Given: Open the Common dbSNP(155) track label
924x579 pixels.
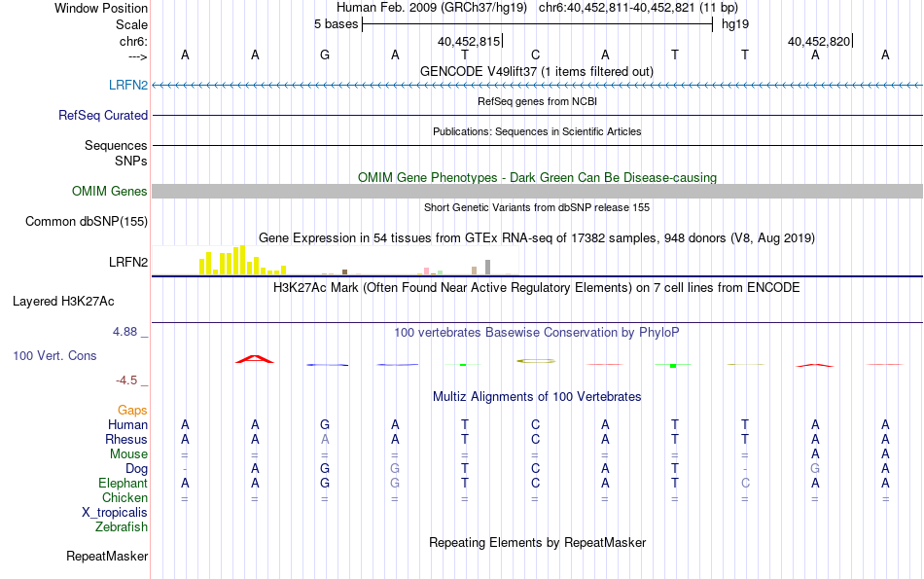Looking at the screenshot, I should [x=86, y=221].
